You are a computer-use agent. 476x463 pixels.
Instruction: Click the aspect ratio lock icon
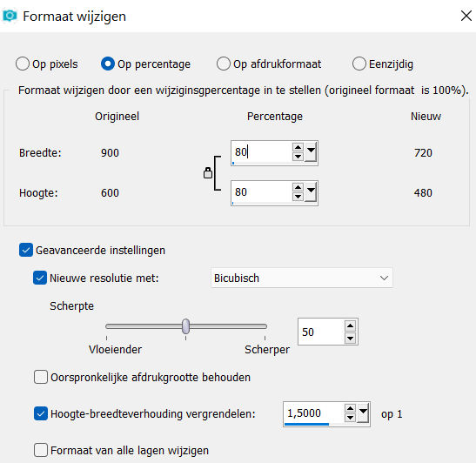208,172
